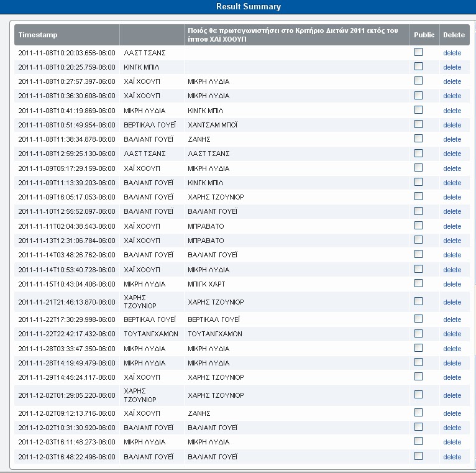The image size is (476, 473).
Task: Check Public for the 2011-11-10T12:55:52.097 row
Action: [418, 211]
